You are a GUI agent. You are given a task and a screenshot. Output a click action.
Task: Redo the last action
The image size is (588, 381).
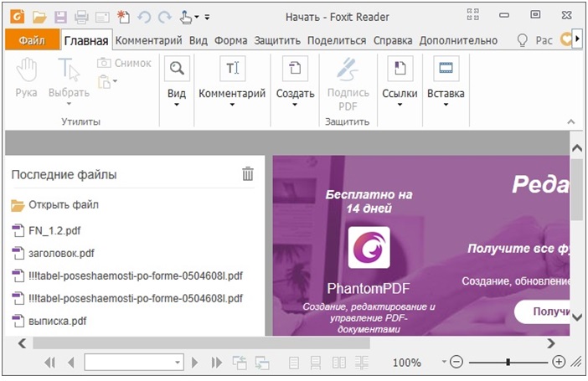tap(164, 17)
